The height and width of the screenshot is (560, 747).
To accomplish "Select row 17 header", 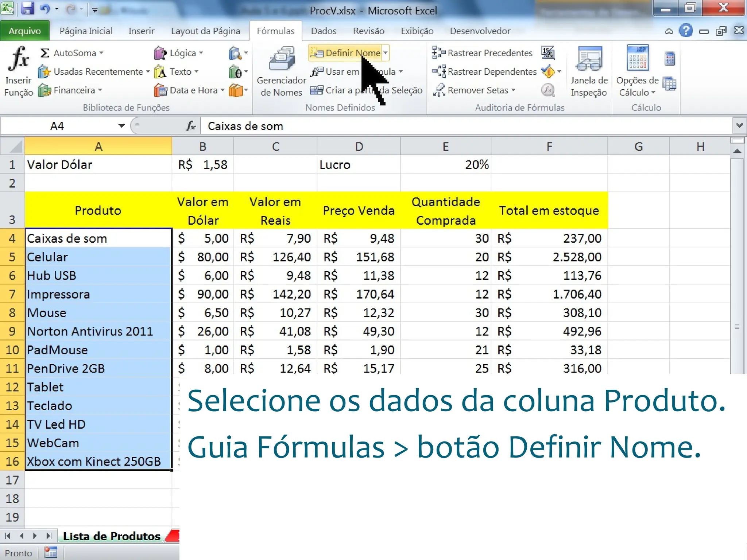I will [x=12, y=480].
